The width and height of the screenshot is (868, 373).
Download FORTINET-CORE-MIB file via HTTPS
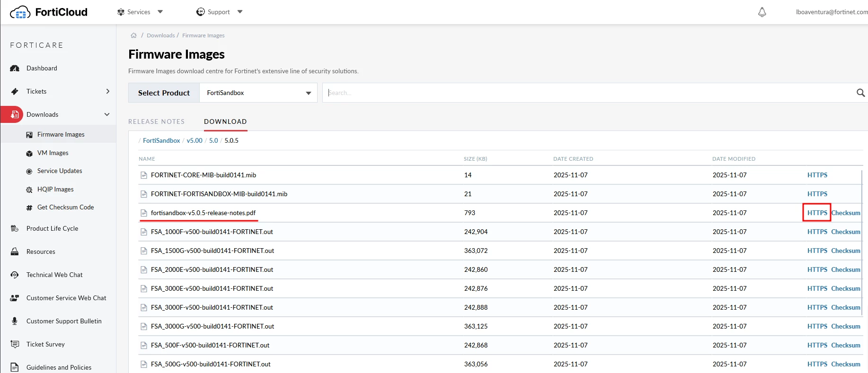coord(817,175)
